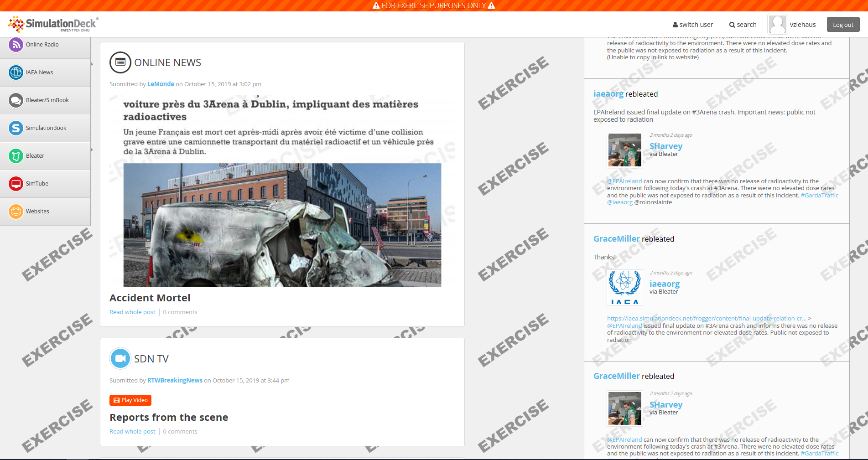Click the Online Radio sidebar icon
The height and width of the screenshot is (460, 868).
[x=16, y=45]
